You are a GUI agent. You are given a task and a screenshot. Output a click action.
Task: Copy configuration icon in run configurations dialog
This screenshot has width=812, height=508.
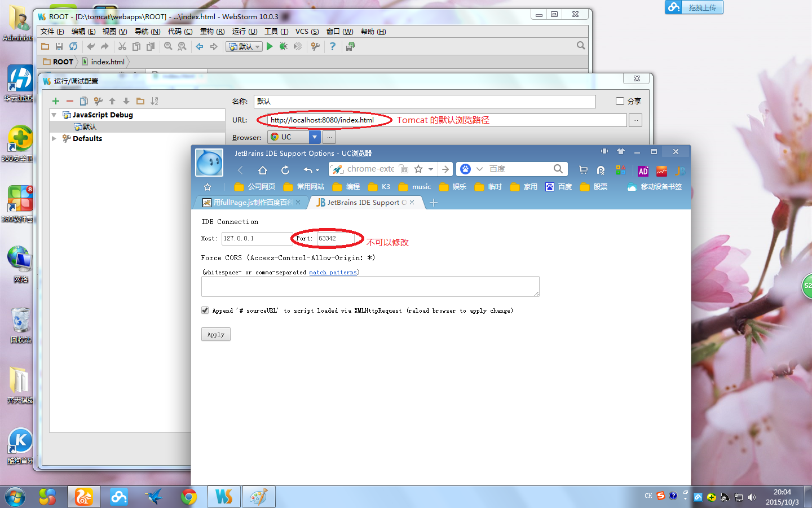pos(84,101)
